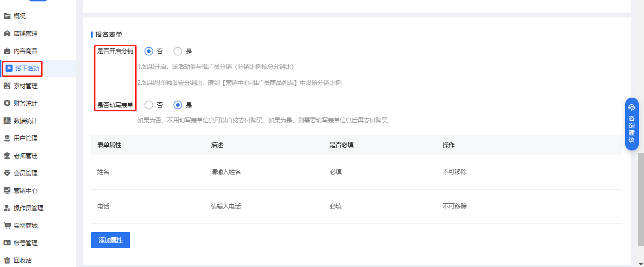Open 操作员管理 menu text
The image size is (644, 267).
point(28,208)
